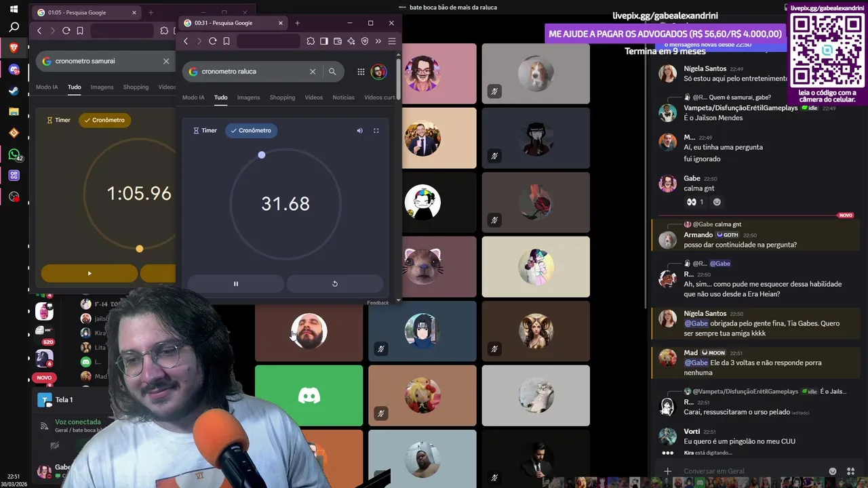Click the eyes emoji reaction on Gabe's message

click(695, 202)
